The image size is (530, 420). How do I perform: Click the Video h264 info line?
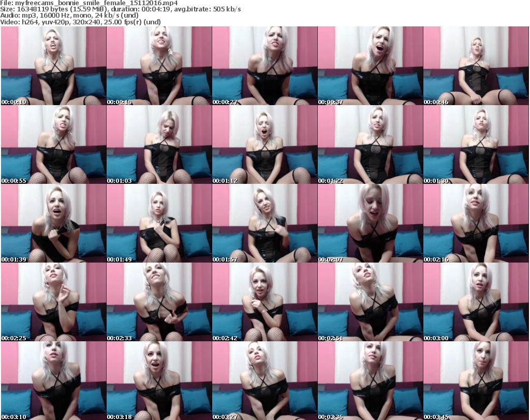click(80, 22)
